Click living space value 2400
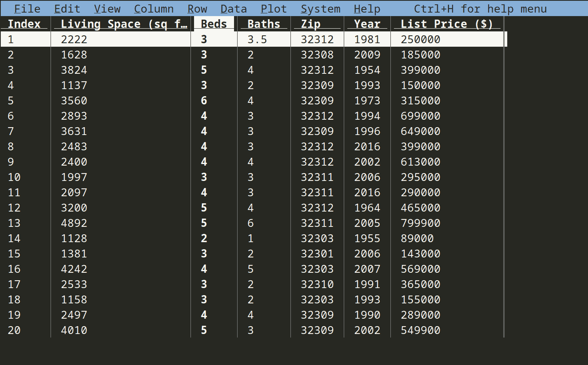 pos(74,162)
